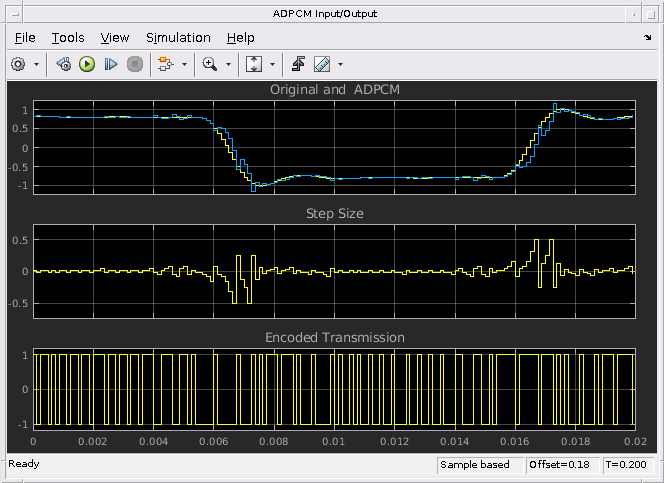This screenshot has width=664, height=483.
Task: Click the Original and ADPCM plot title
Action: [x=335, y=90]
